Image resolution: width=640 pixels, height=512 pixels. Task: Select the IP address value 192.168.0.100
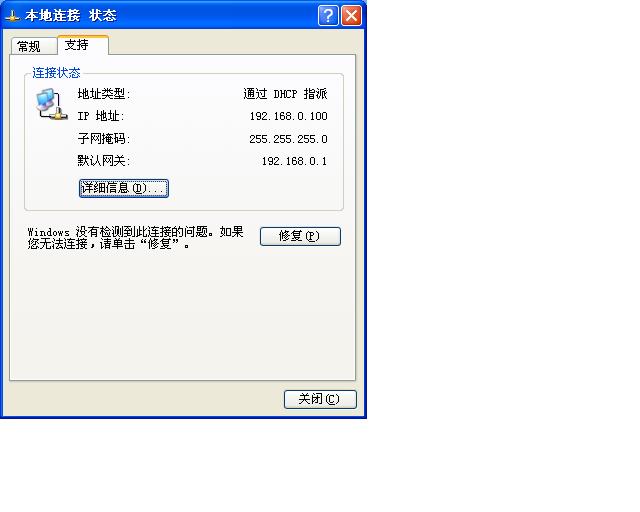289,116
